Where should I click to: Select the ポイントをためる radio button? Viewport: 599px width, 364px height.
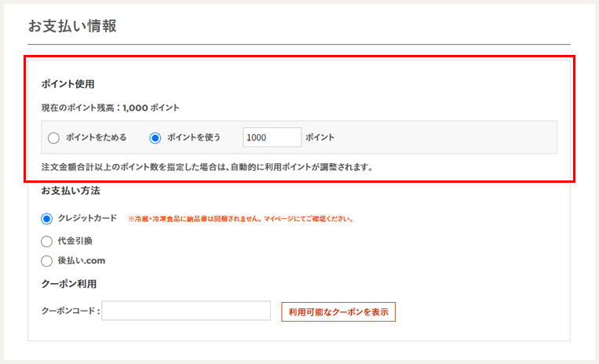(x=53, y=138)
